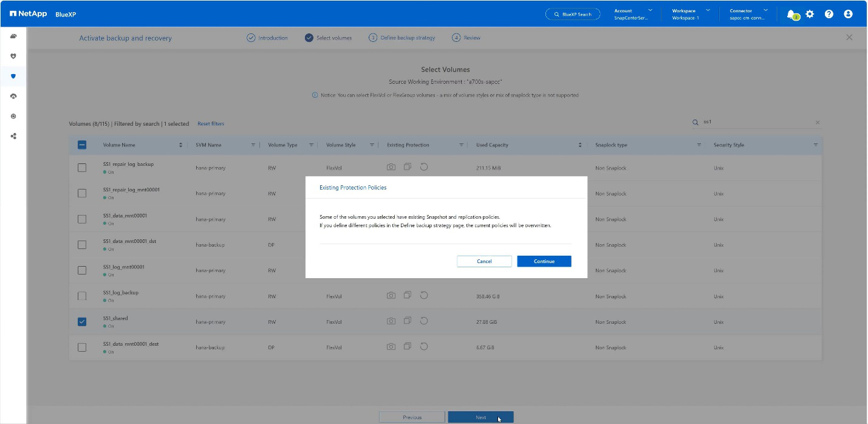Image resolution: width=868 pixels, height=424 pixels.
Task: Open the Health heart icon in sidebar
Action: pos(13,56)
